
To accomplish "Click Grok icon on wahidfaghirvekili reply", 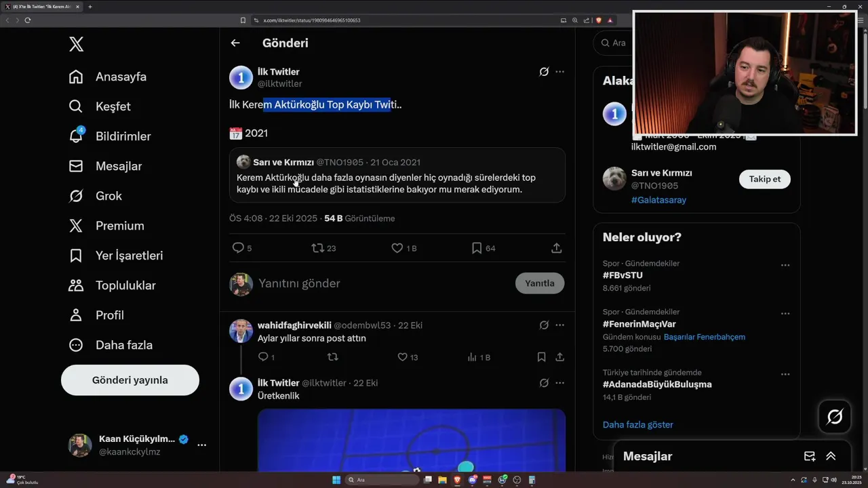I will tap(544, 325).
